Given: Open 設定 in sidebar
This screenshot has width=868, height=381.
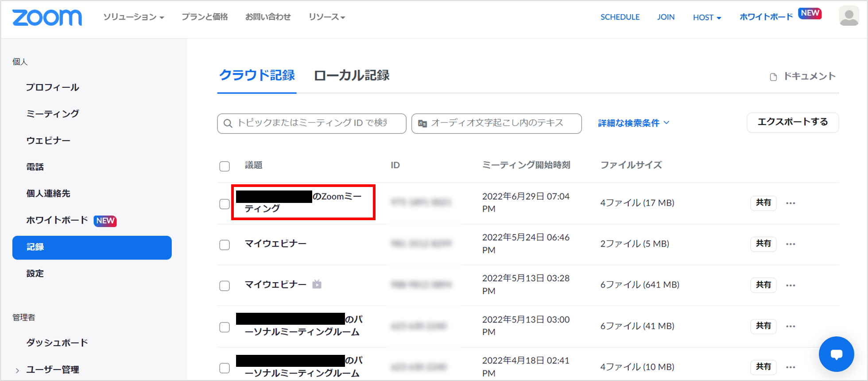Looking at the screenshot, I should (x=35, y=273).
